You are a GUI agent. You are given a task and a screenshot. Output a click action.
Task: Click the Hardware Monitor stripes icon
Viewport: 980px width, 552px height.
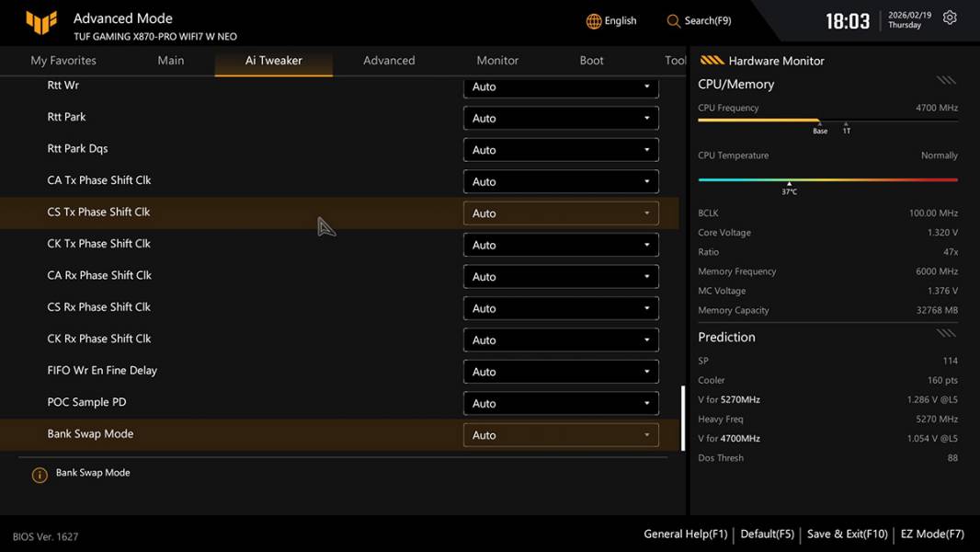[712, 61]
